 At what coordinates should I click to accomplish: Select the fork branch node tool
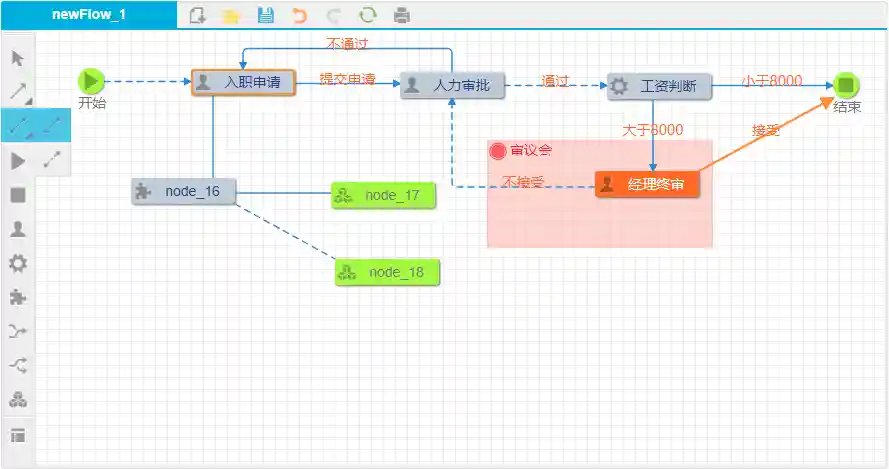(18, 366)
